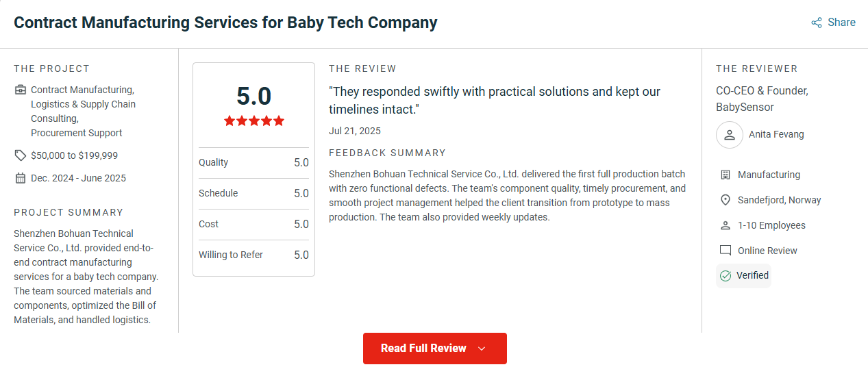Expand Read Full Review chevron
Image resolution: width=868 pixels, height=367 pixels.
coord(482,349)
